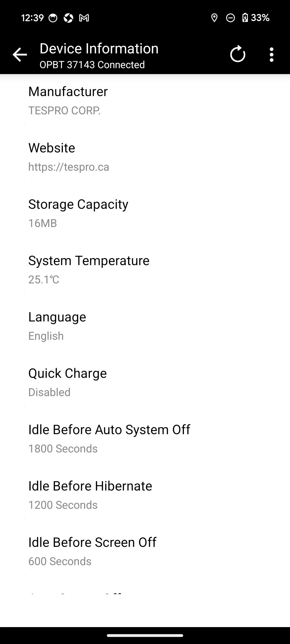
Task: Tap the Device Information title
Action: (99, 49)
